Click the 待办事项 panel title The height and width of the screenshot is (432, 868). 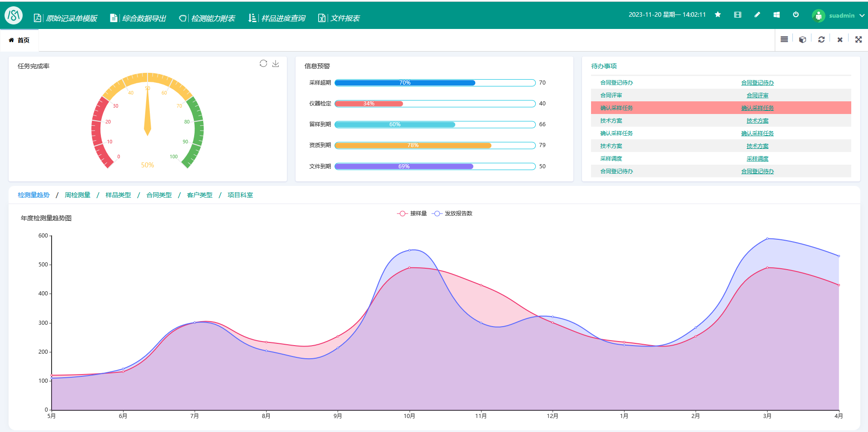point(604,66)
